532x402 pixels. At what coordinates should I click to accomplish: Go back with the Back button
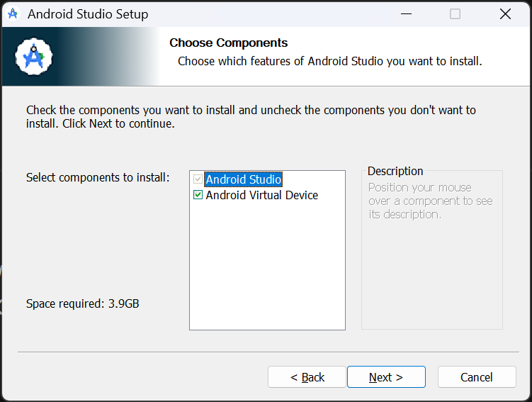(307, 377)
